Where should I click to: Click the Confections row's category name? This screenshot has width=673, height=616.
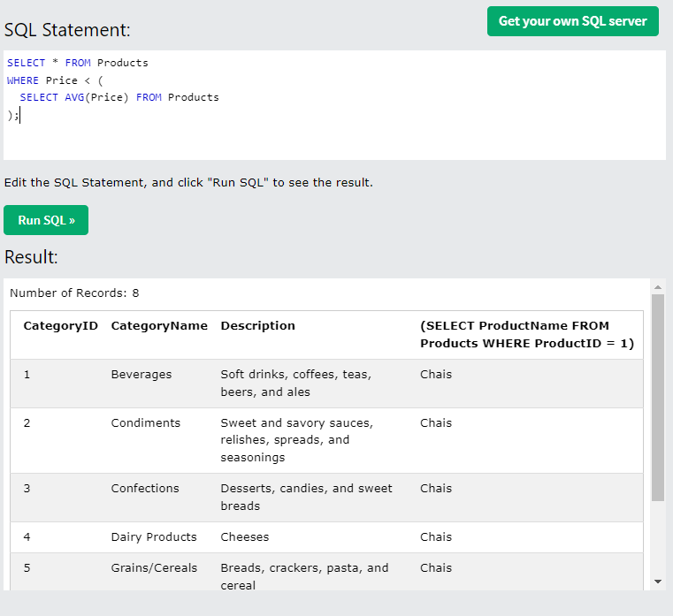tap(147, 489)
